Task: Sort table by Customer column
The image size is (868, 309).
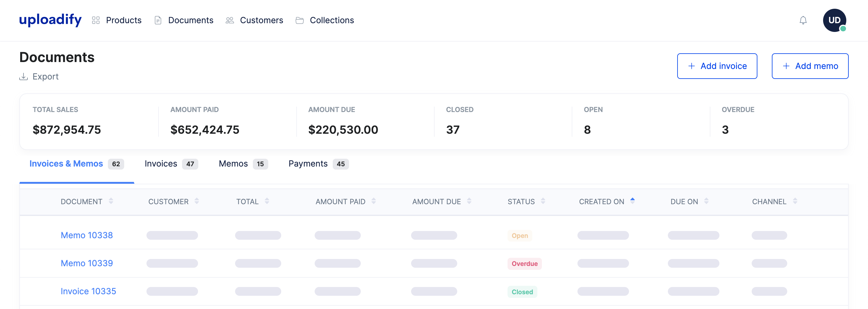Action: click(197, 201)
